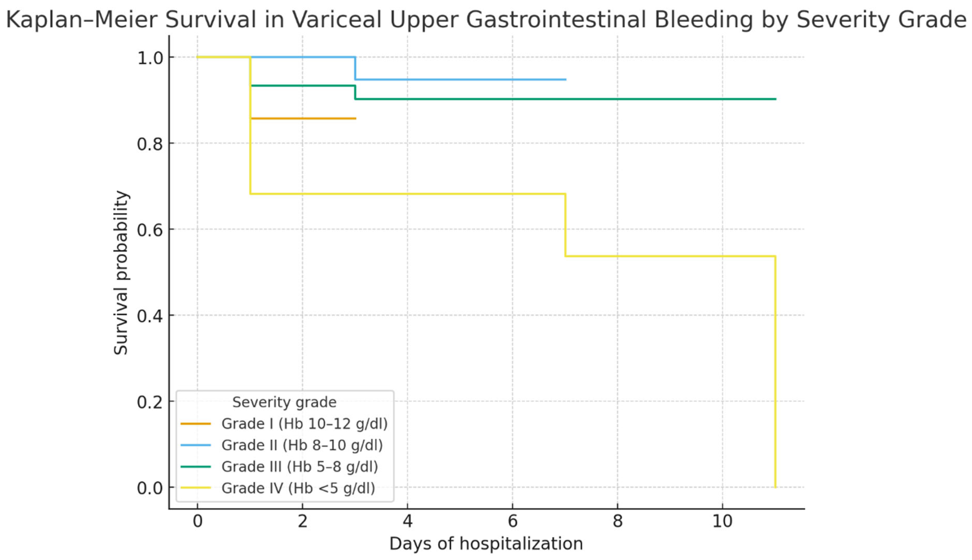Click the yellow Grade IV legend line swatch
Screen dimensions: 972x560
[x=196, y=489]
